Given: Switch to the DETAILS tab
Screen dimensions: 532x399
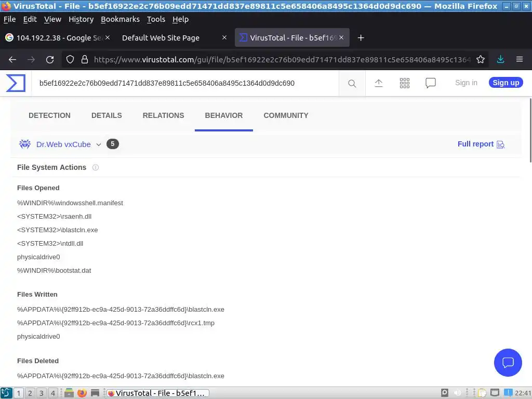Looking at the screenshot, I should 107,115.
